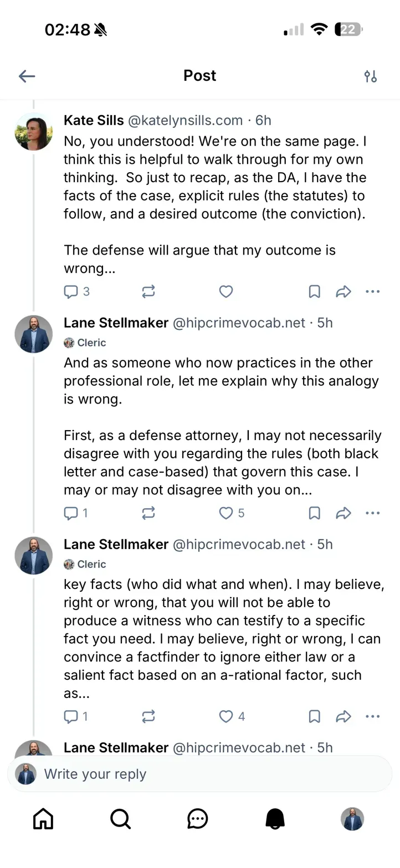Repost Lane Stellmaker's first reply
The height and width of the screenshot is (868, 400).
point(148,513)
